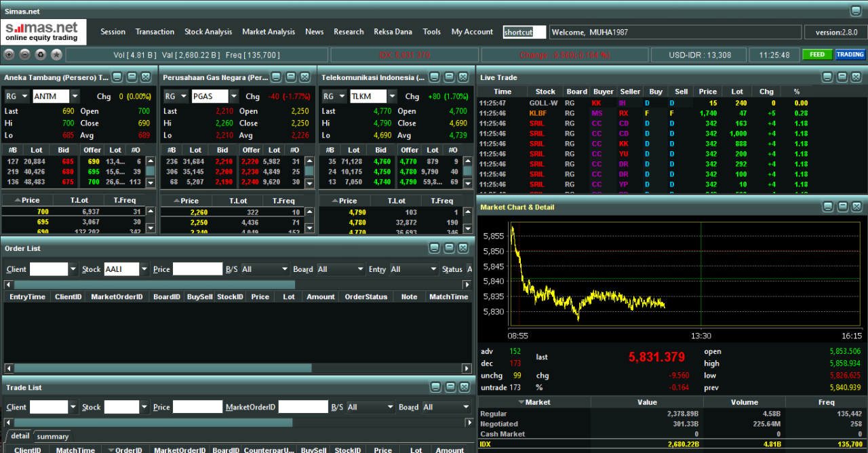Click the recycle refresh icon in the toolbar

coord(41,55)
